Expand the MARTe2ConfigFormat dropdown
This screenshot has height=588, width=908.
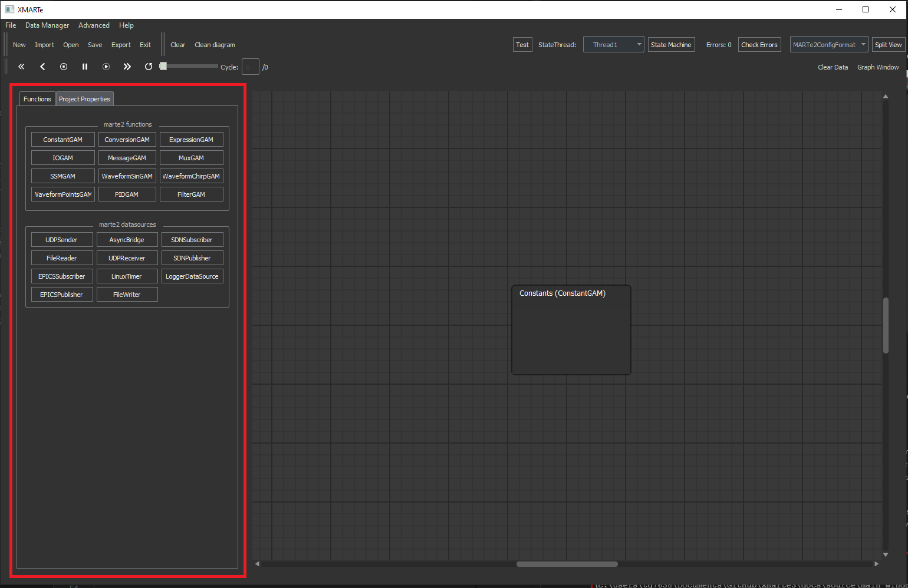[x=828, y=45]
